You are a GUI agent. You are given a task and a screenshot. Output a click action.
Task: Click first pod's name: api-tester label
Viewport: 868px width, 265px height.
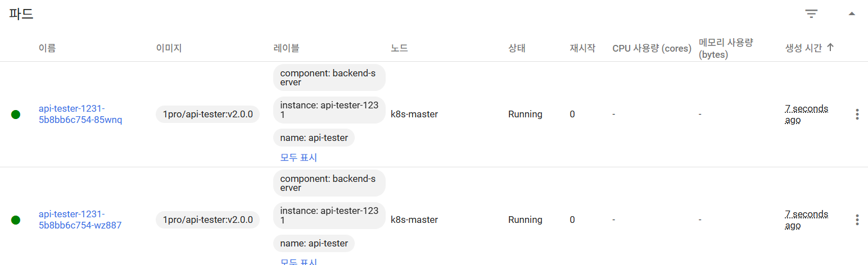point(314,138)
